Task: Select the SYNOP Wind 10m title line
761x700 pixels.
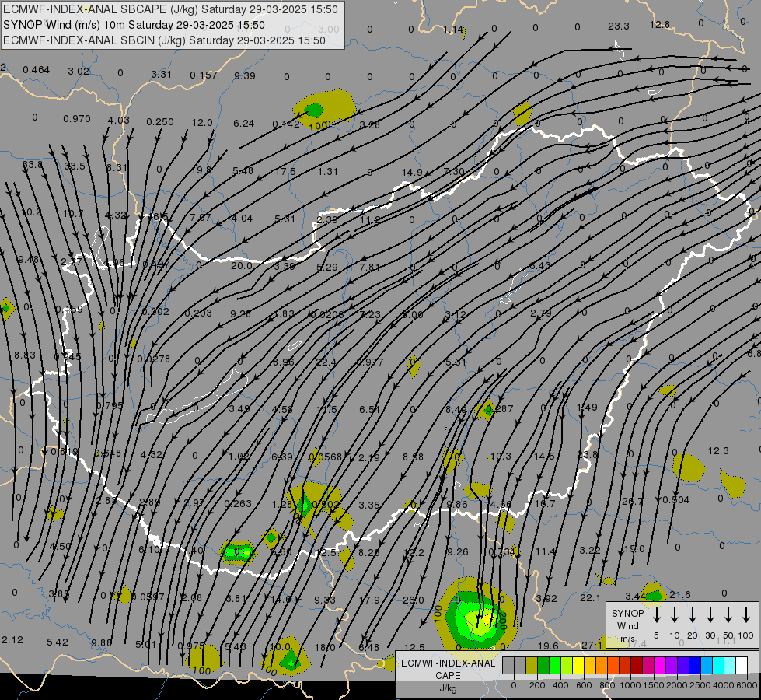Action: pos(134,25)
